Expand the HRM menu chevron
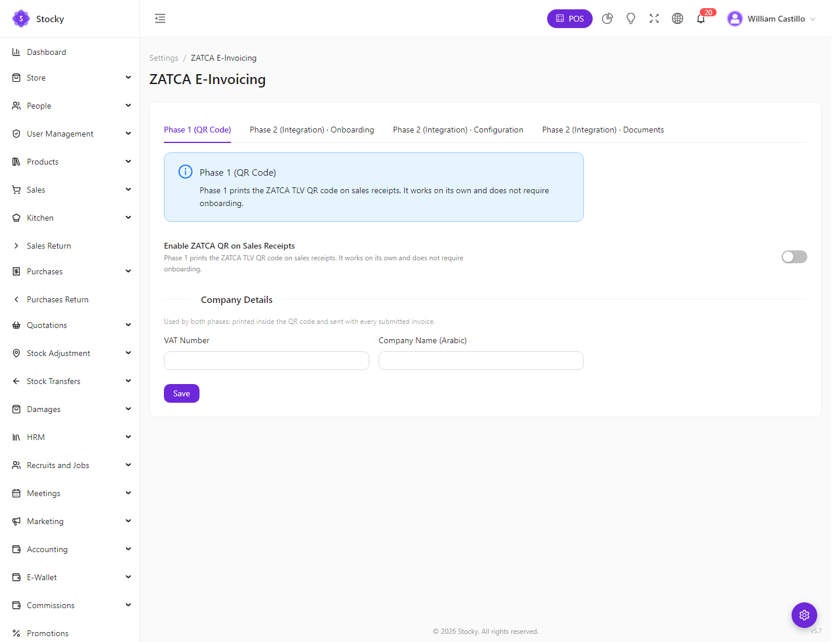Image resolution: width=840 pixels, height=642 pixels. 128,437
